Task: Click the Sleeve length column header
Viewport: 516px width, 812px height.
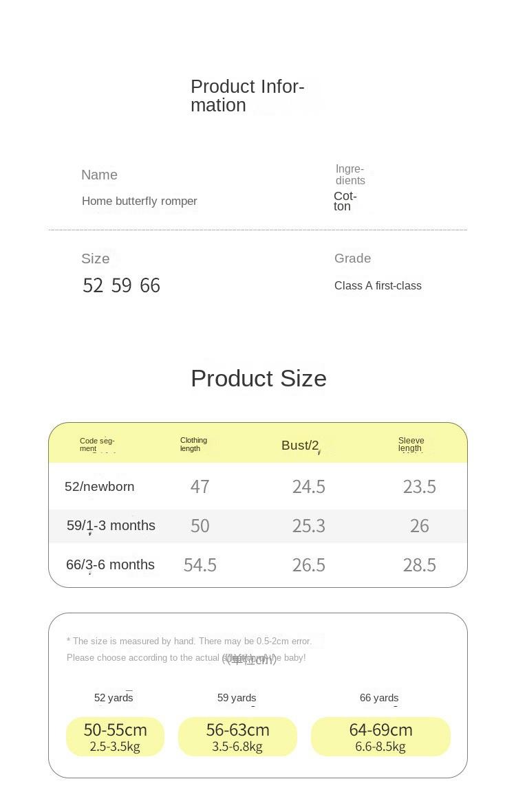Action: (x=411, y=444)
